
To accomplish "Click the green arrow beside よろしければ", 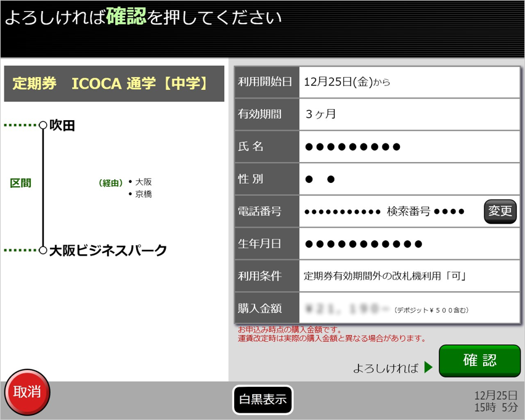I will pyautogui.click(x=428, y=368).
